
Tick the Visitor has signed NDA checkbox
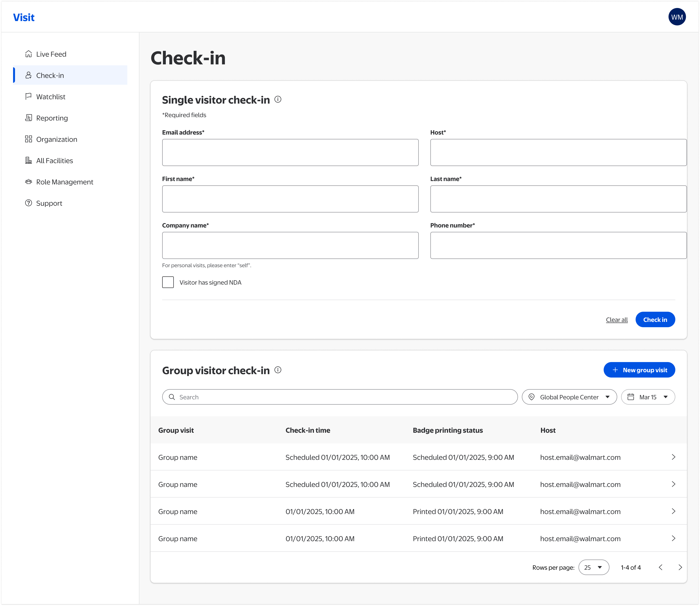[168, 282]
